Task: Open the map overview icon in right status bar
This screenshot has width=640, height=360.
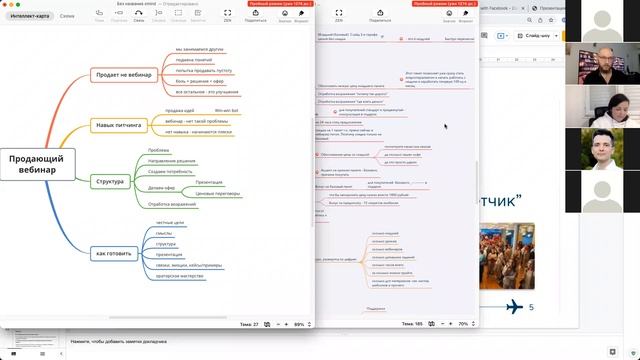Action: 431,324
